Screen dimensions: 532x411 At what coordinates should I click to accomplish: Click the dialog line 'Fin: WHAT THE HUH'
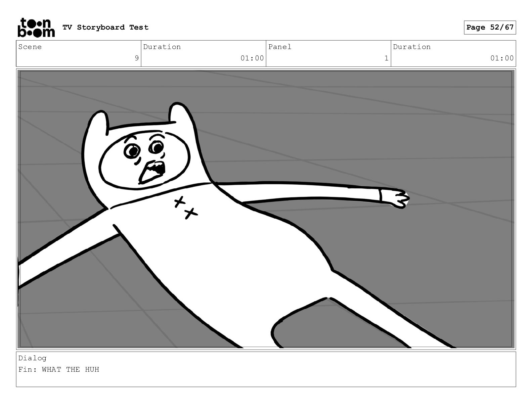(x=59, y=369)
